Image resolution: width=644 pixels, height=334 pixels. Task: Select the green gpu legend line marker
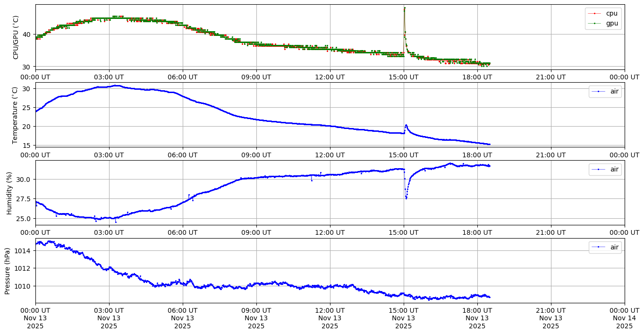(x=595, y=23)
